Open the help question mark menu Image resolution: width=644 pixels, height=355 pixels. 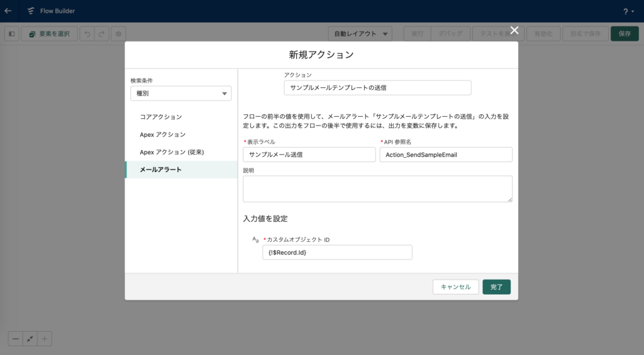click(628, 11)
